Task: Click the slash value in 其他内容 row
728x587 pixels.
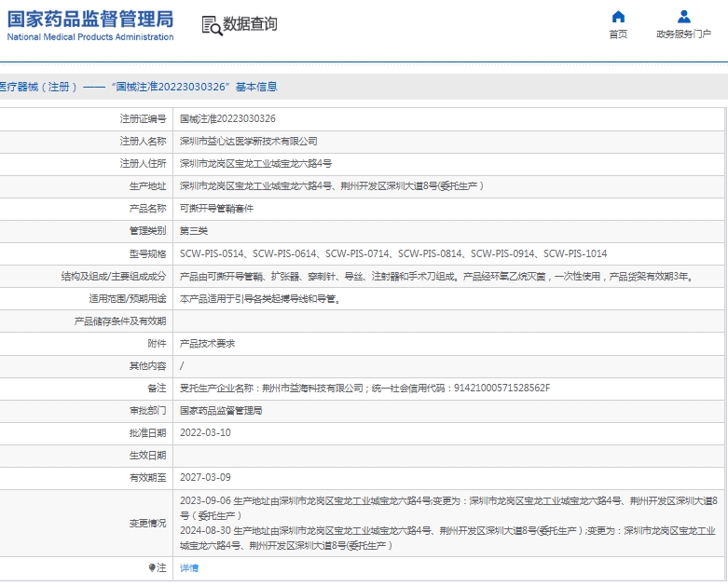Action: pos(182,365)
